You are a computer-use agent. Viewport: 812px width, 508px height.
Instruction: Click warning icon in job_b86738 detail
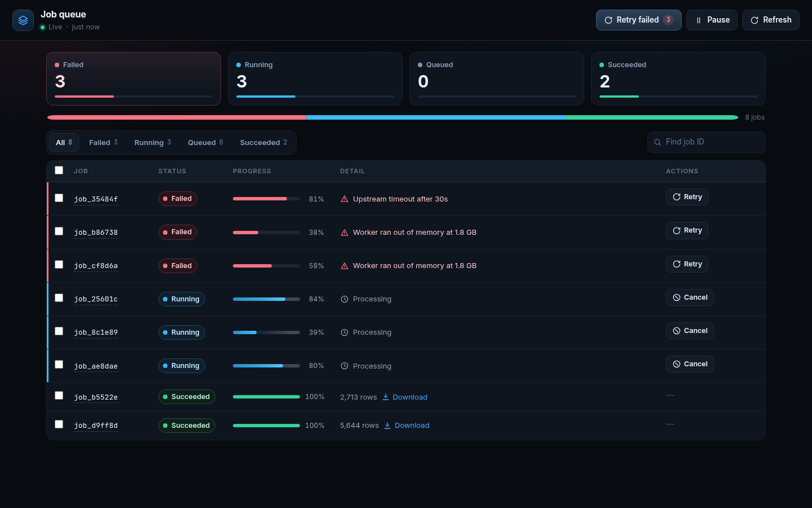[x=345, y=233]
